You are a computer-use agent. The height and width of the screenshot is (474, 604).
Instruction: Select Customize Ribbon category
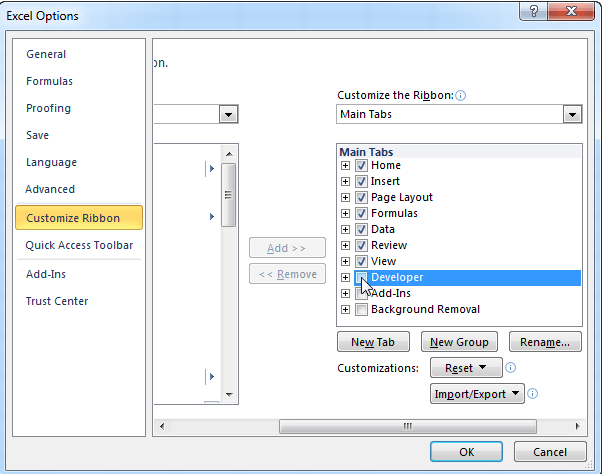point(79,218)
